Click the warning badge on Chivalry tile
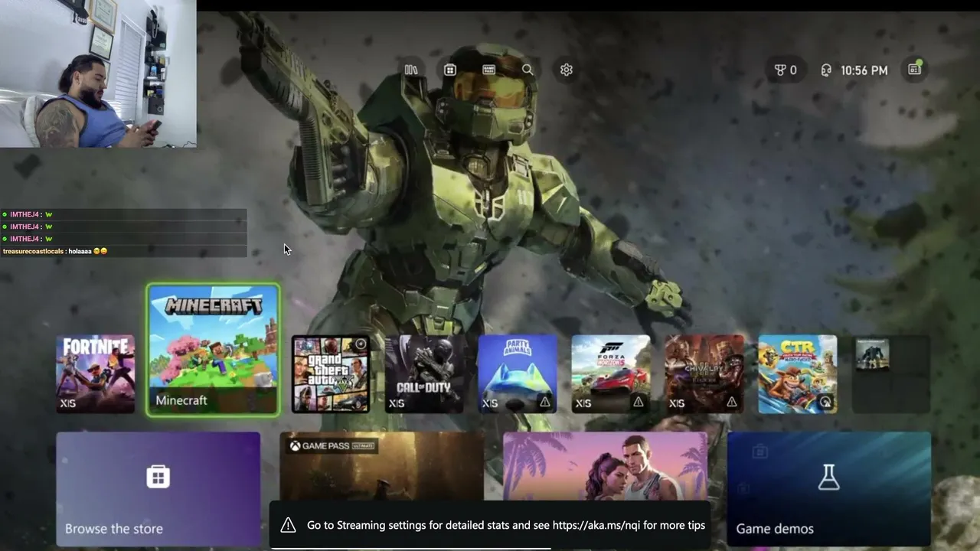980x551 pixels. (x=732, y=402)
